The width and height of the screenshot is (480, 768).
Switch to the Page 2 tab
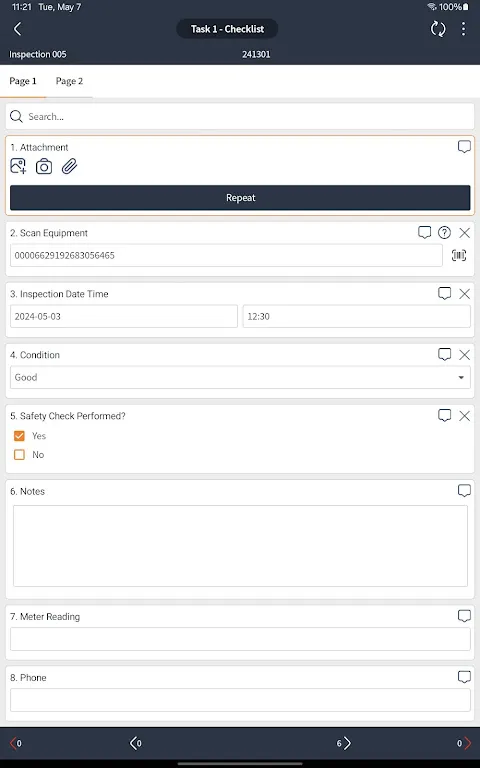[x=69, y=81]
